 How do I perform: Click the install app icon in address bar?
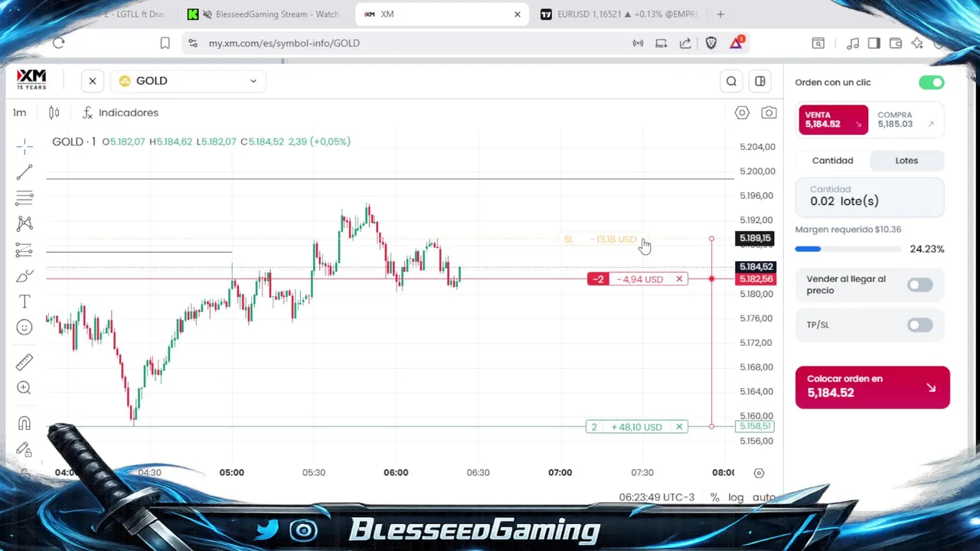pos(661,43)
